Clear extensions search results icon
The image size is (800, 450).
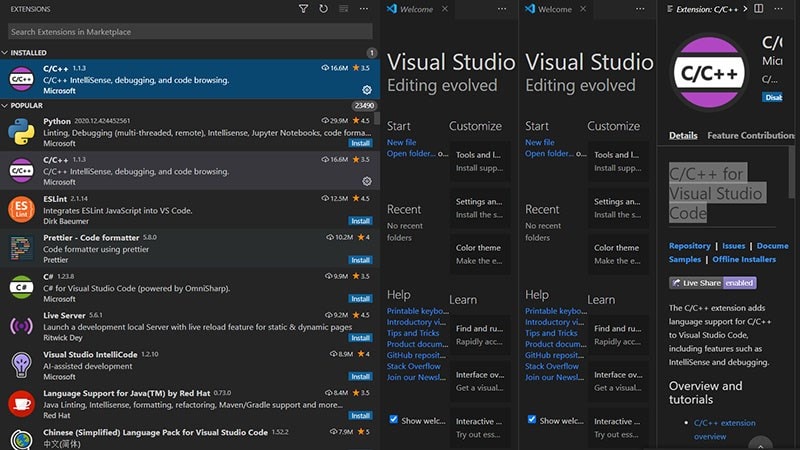343,9
